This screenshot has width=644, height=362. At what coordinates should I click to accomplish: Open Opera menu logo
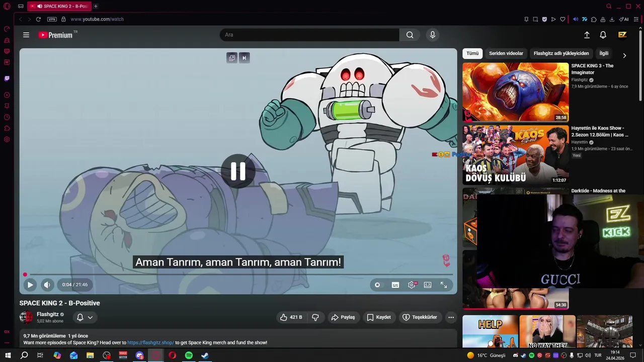point(7,6)
